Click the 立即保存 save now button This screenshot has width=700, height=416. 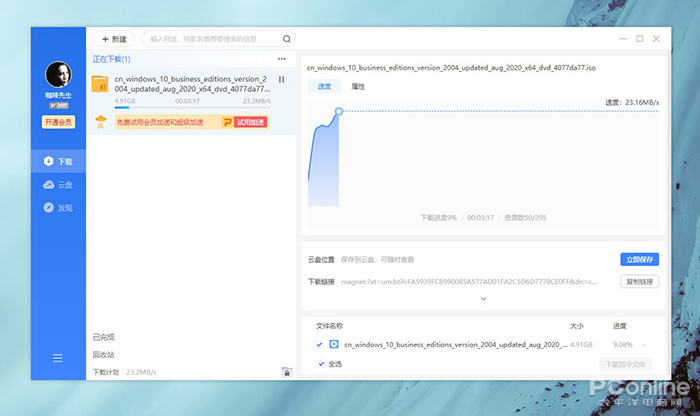tap(639, 259)
